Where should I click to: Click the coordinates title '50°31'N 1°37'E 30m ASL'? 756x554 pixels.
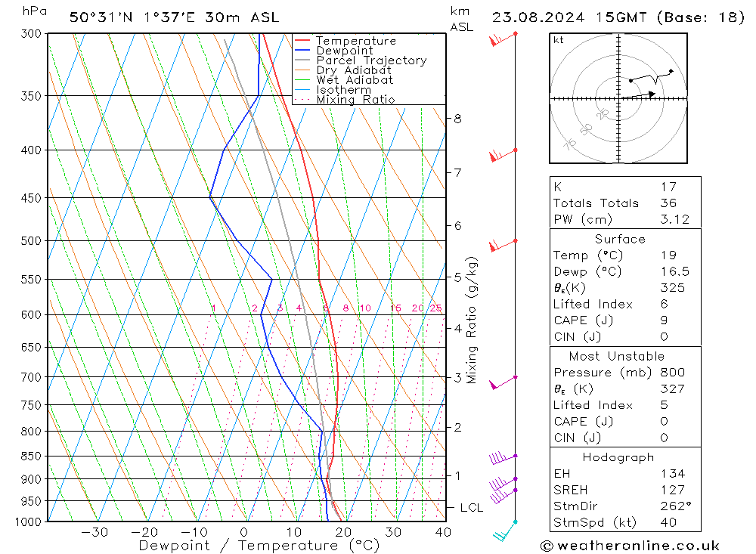[x=174, y=17]
